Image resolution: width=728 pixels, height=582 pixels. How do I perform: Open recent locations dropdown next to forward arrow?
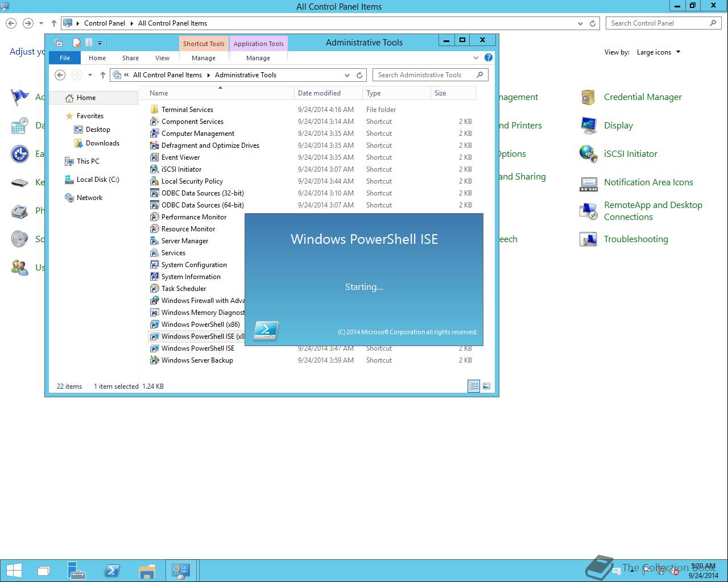[90, 75]
